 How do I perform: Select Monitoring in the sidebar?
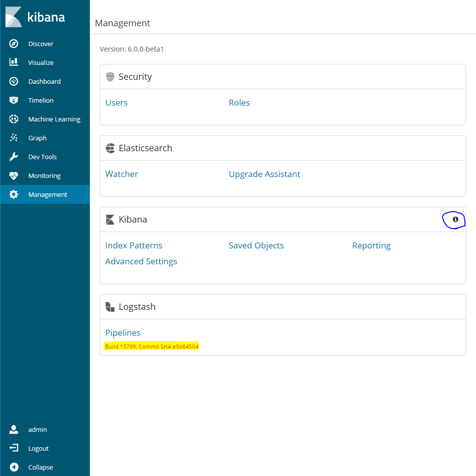click(x=45, y=176)
